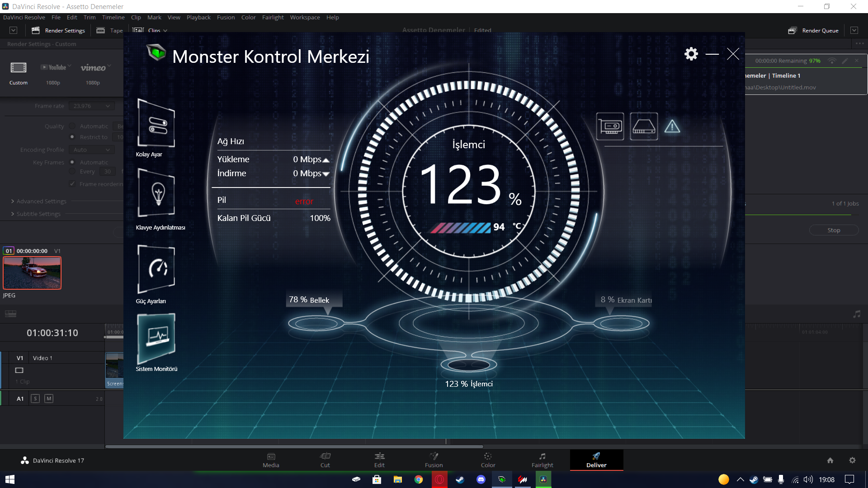868x488 pixels.
Task: Toggle Frame reordering checkbox
Action: click(72, 183)
